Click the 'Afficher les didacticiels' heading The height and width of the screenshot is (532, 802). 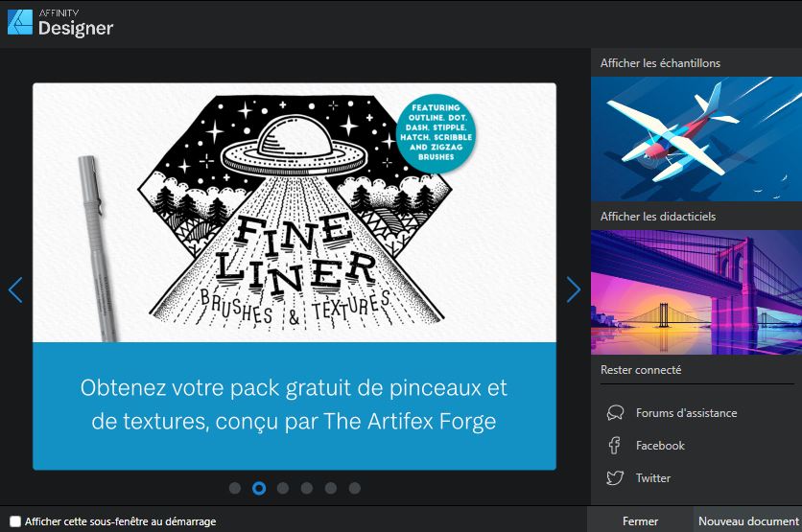point(658,217)
